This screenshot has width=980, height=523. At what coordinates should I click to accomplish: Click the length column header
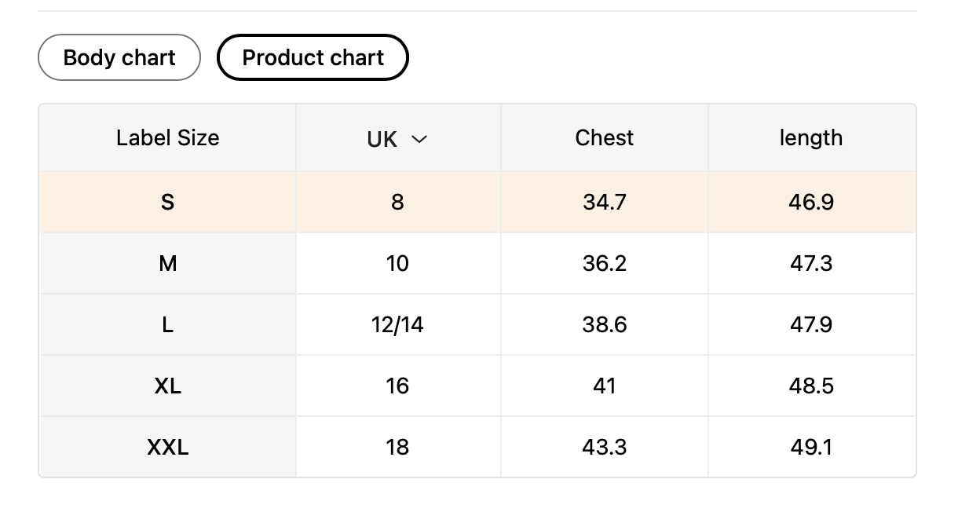(x=811, y=138)
